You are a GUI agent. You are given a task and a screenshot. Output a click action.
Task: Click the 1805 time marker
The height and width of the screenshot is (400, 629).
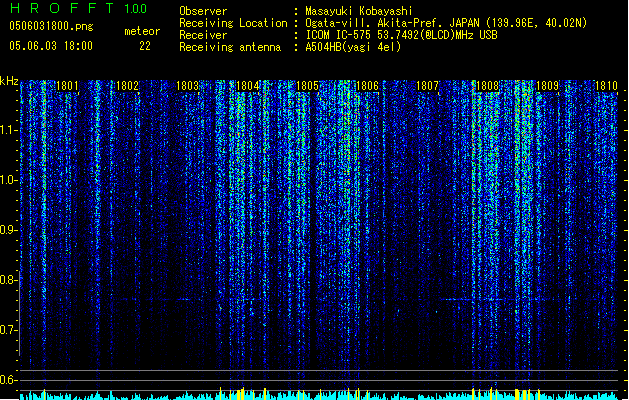coord(307,86)
